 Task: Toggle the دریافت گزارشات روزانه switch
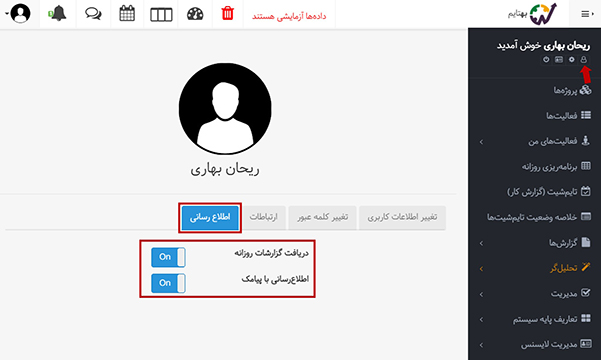coord(168,257)
